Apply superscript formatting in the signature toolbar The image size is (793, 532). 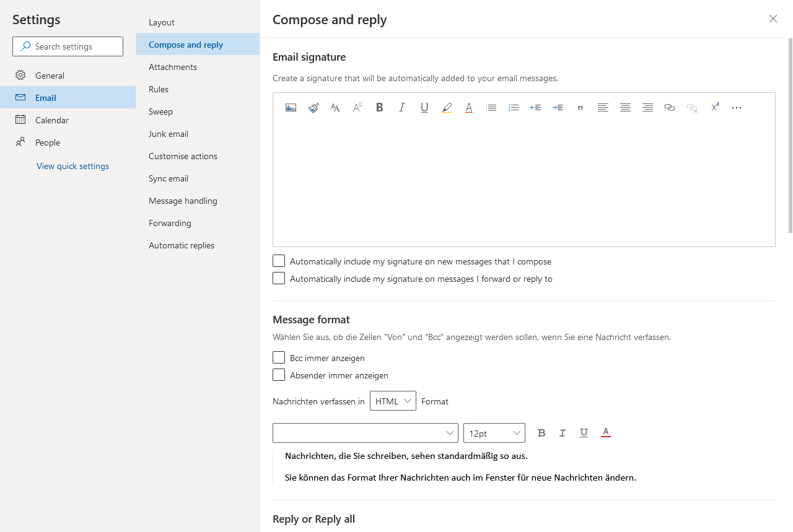(715, 107)
